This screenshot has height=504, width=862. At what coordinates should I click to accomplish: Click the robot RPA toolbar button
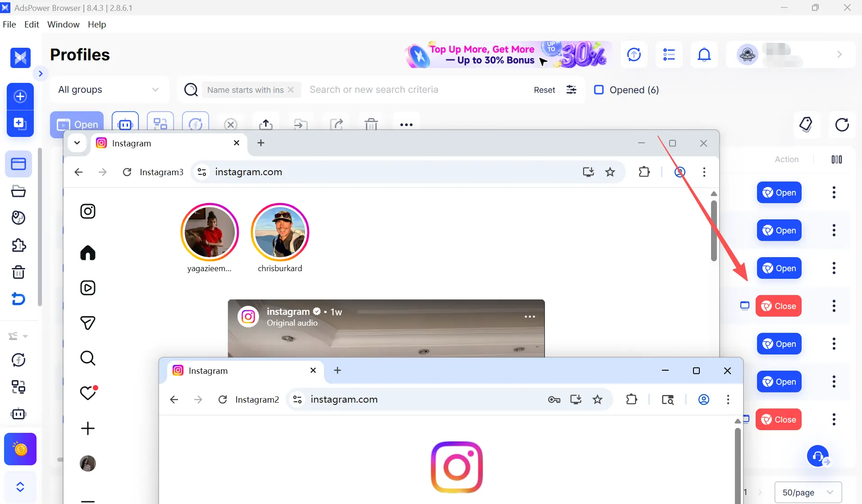coord(125,124)
